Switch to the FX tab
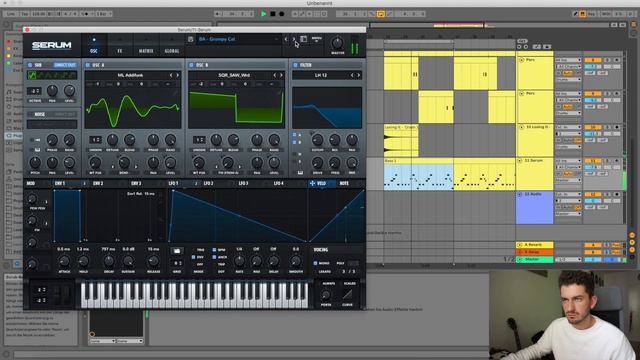This screenshot has width=640, height=360. pos(120,45)
